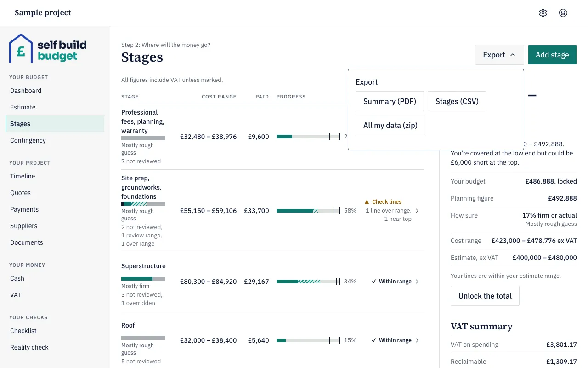Open the Suppliers page

(x=55, y=226)
